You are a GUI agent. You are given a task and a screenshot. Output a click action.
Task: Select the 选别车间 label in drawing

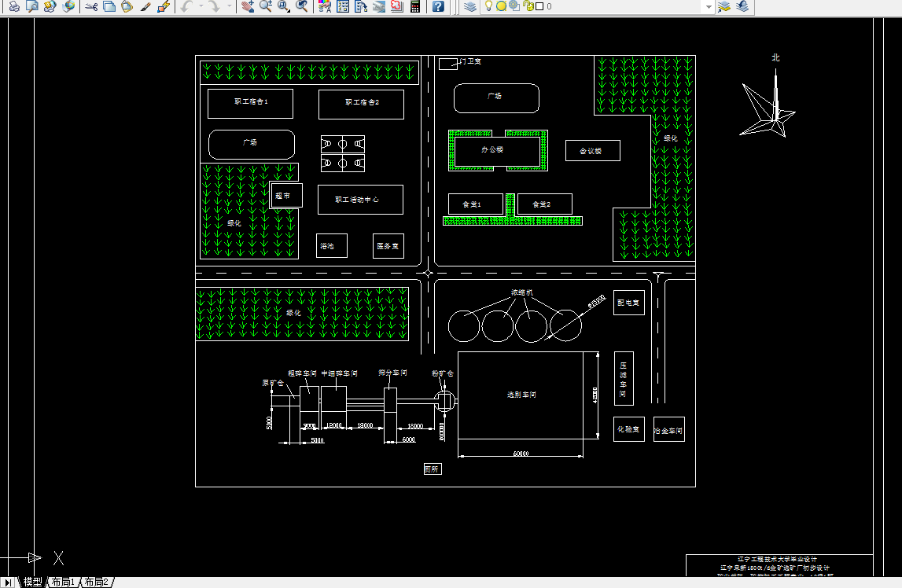pos(521,395)
